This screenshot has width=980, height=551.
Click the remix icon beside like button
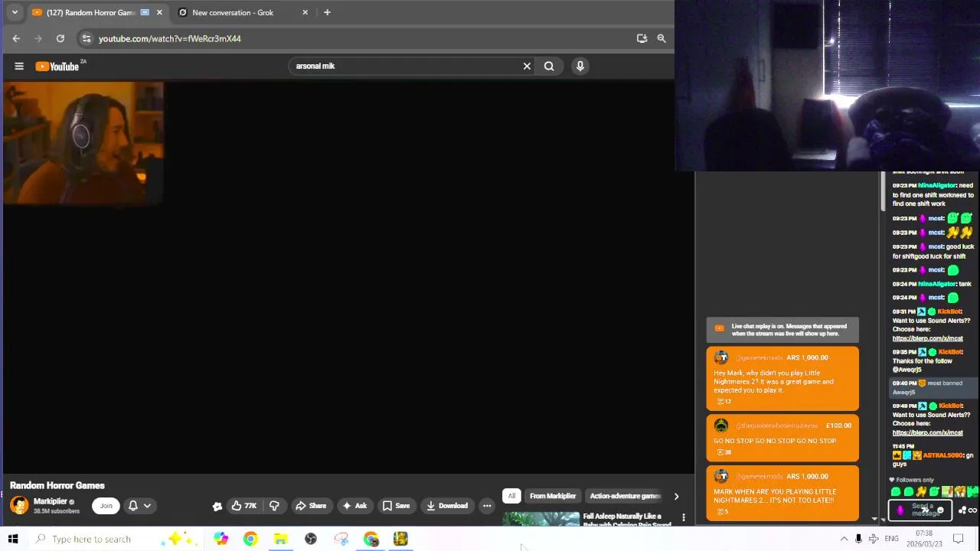[217, 506]
